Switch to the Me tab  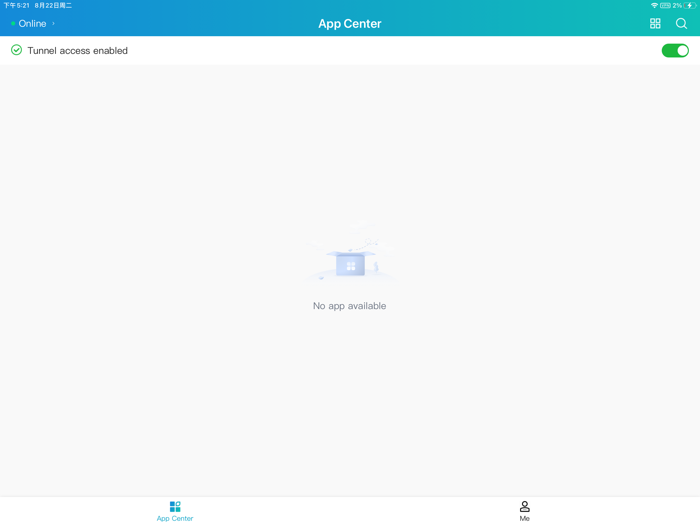click(525, 511)
